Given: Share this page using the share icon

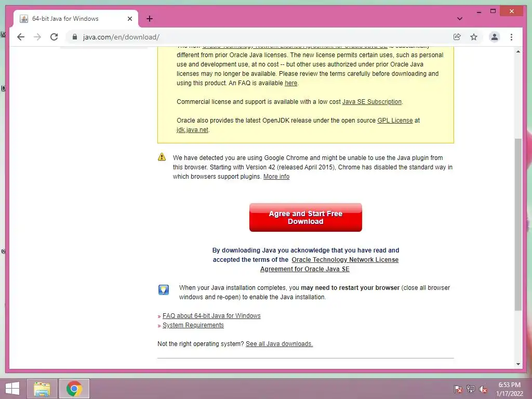Looking at the screenshot, I should (x=457, y=37).
